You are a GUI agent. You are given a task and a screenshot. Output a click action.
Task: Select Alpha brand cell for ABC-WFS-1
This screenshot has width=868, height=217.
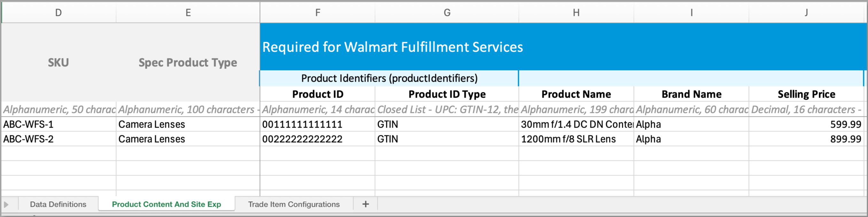[x=692, y=124]
